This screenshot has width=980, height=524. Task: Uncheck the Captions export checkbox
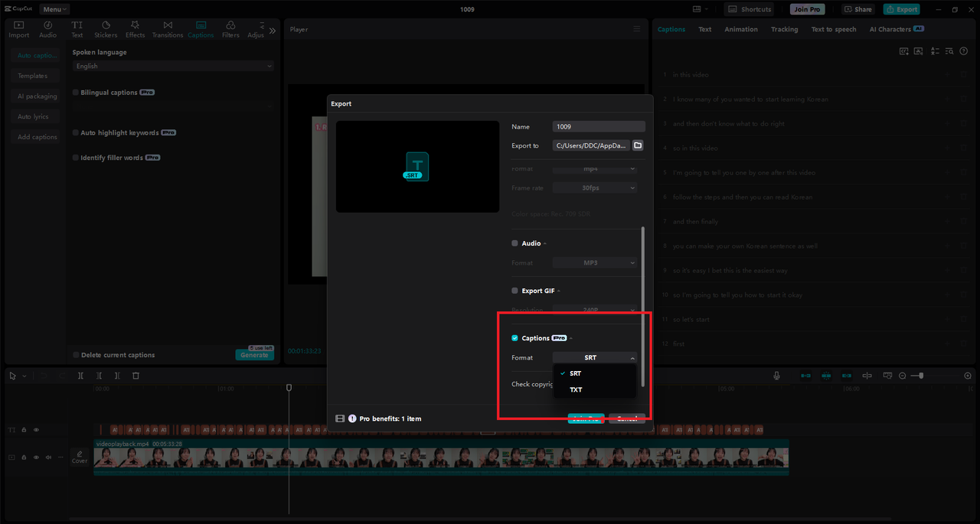pos(514,338)
